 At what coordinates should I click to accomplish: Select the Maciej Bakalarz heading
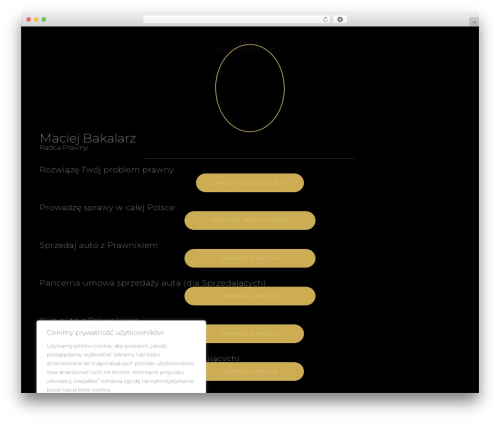pyautogui.click(x=88, y=138)
